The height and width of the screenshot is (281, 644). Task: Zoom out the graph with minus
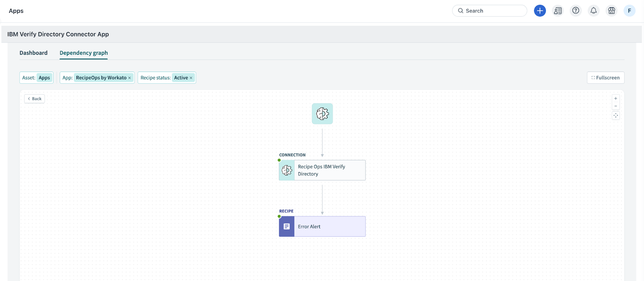click(x=616, y=106)
